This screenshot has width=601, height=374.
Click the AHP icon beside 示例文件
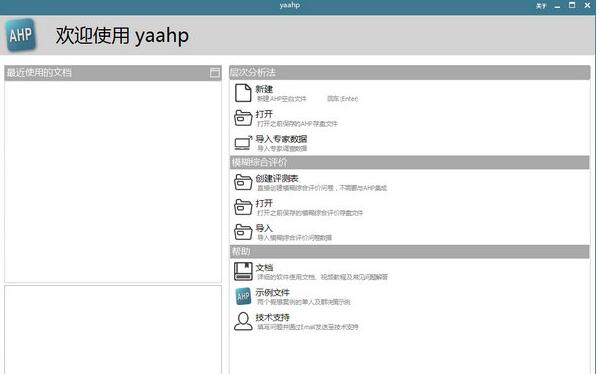(243, 296)
